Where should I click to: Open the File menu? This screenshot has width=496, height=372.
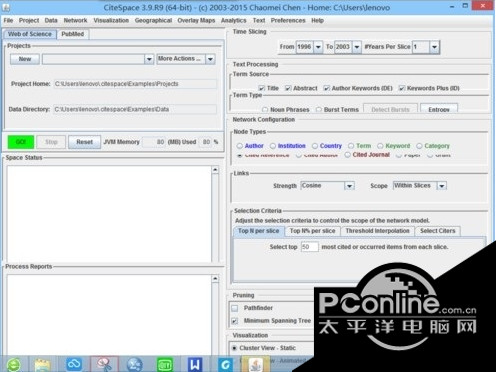coord(8,20)
